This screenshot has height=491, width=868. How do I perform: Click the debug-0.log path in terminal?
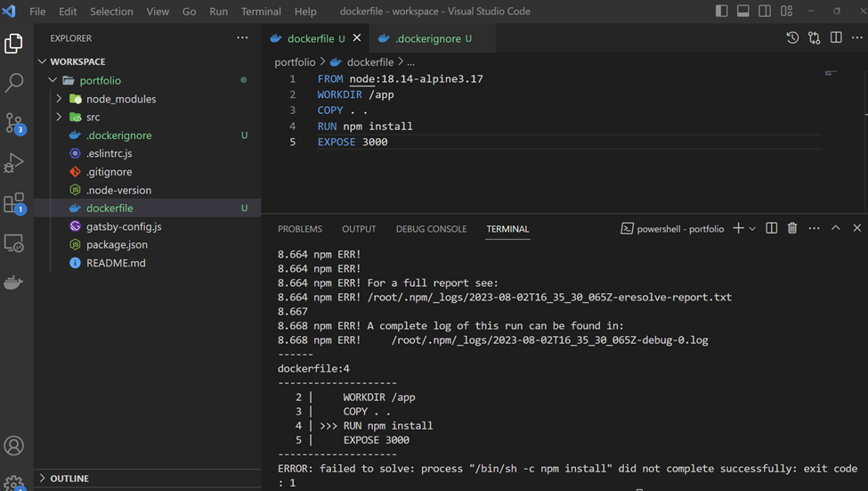tap(549, 340)
